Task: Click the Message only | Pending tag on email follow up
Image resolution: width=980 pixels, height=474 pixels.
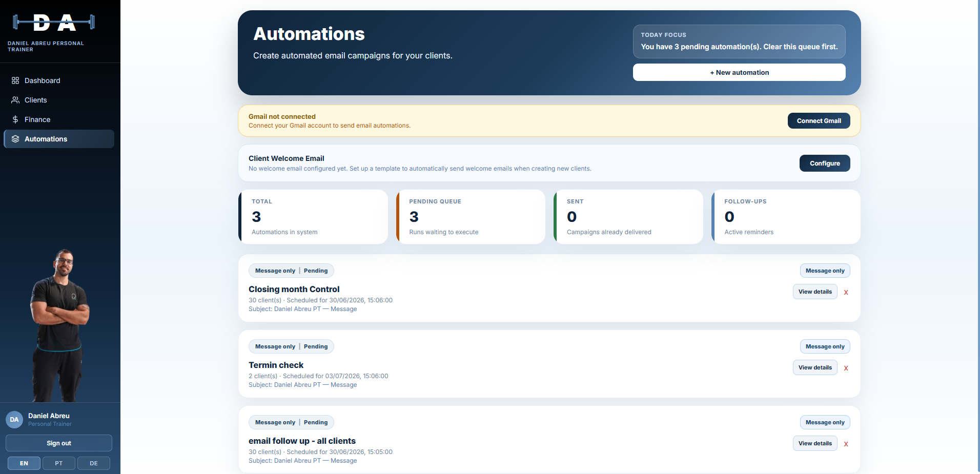Action: pyautogui.click(x=291, y=422)
